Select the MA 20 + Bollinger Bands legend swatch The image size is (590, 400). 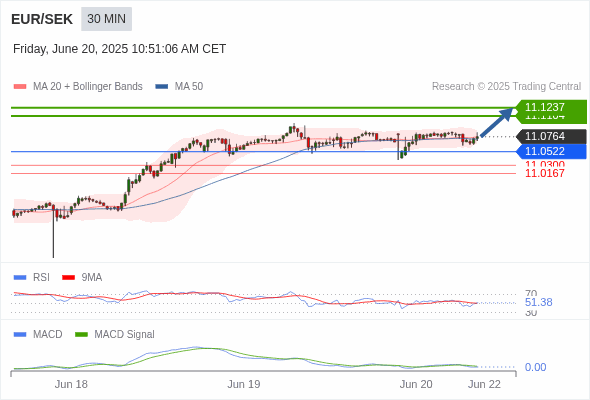coord(20,87)
